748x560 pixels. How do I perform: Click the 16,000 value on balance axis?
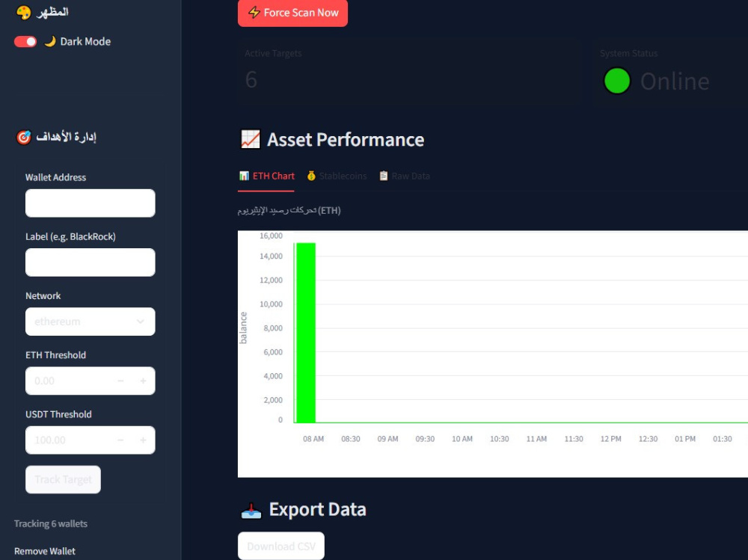tap(271, 236)
